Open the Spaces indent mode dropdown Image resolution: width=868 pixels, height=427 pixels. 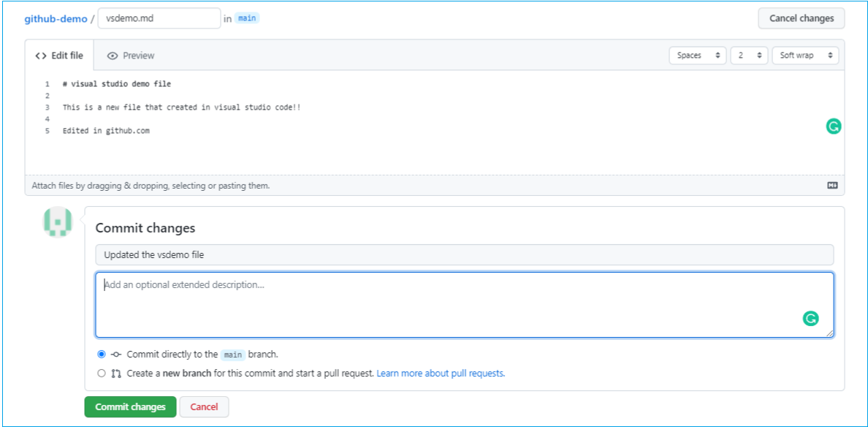(x=698, y=56)
